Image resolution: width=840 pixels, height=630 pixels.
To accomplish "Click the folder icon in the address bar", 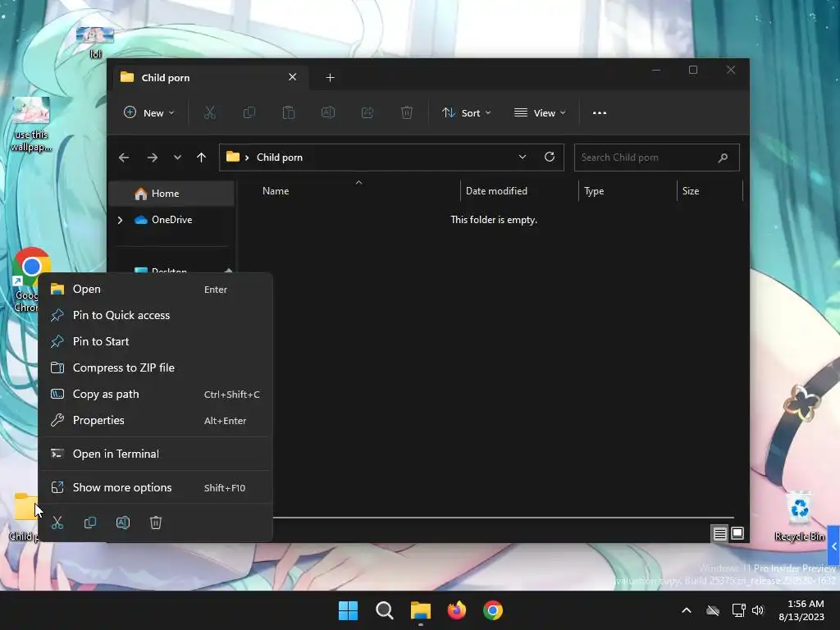I will [x=232, y=157].
